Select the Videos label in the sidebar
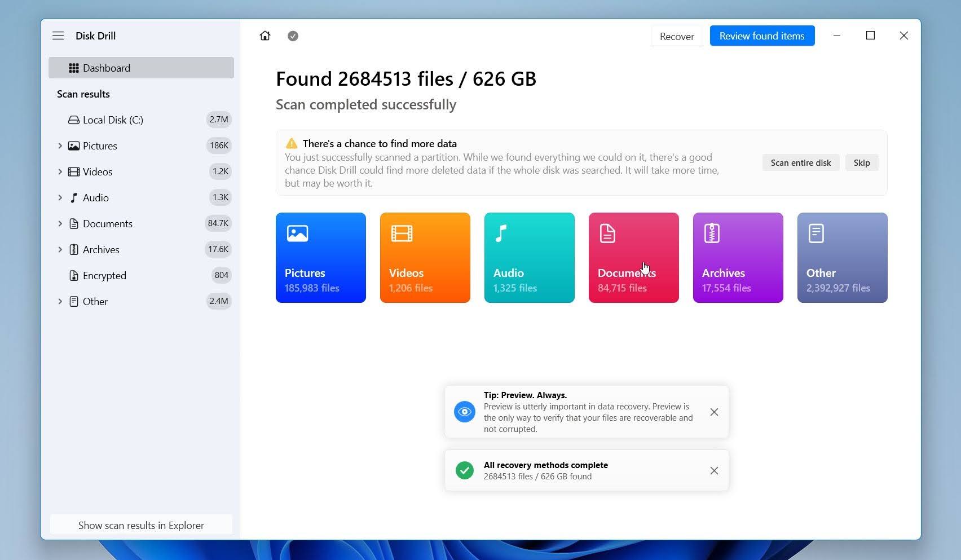The width and height of the screenshot is (961, 560). tap(98, 172)
